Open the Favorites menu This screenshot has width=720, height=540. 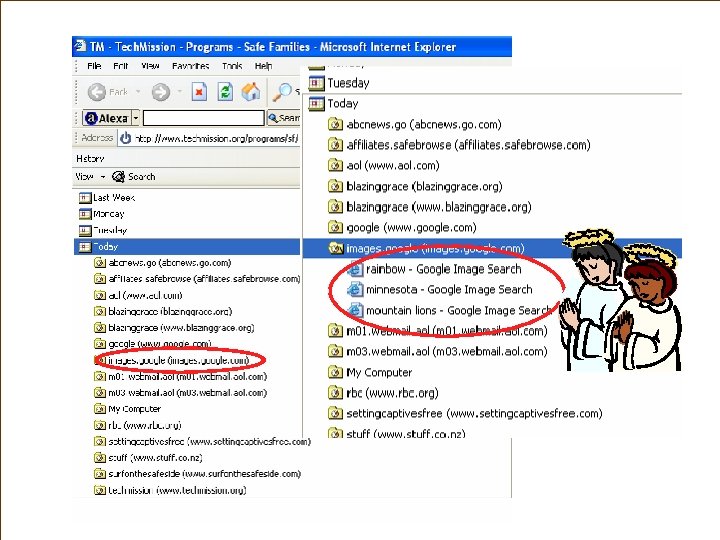pyautogui.click(x=191, y=66)
